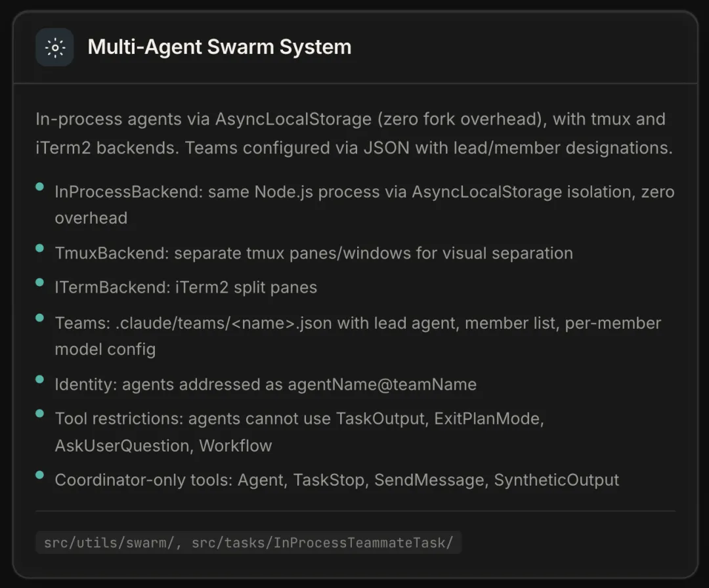This screenshot has height=588, width=709.
Task: Click the teal bullet beside TmuxBackend
Action: (x=40, y=249)
